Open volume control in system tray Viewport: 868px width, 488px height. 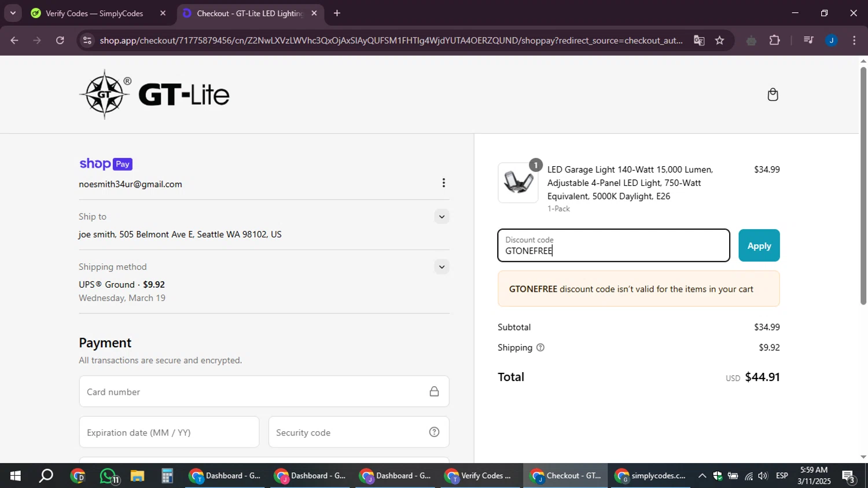pyautogui.click(x=763, y=476)
